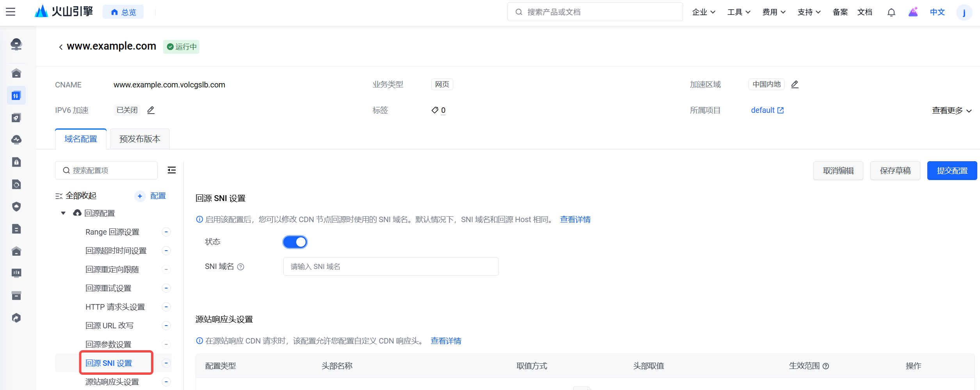Open the hamburger navigation menu
The image size is (980, 390).
point(11,12)
